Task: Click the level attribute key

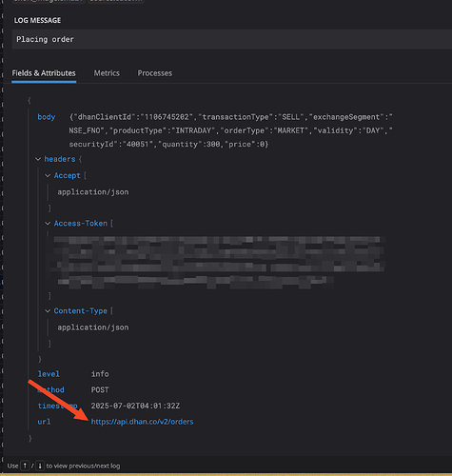Action: (49, 374)
